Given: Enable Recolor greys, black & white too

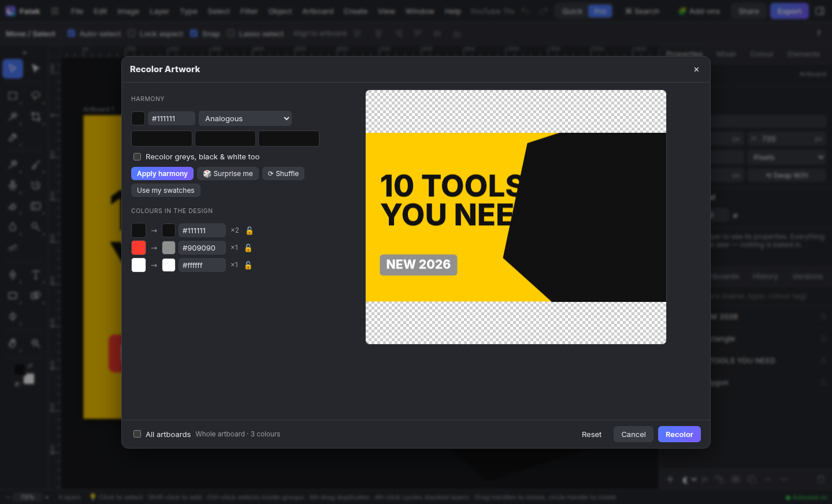Looking at the screenshot, I should click(x=138, y=157).
